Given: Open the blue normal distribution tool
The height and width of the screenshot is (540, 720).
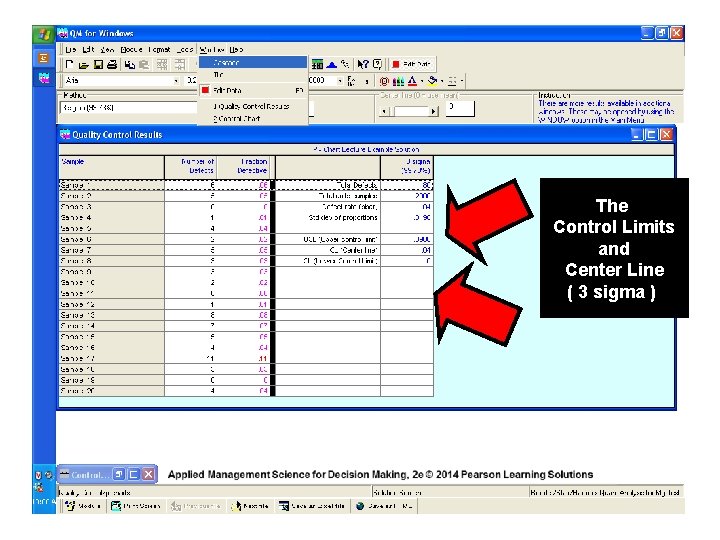Looking at the screenshot, I should pos(331,64).
